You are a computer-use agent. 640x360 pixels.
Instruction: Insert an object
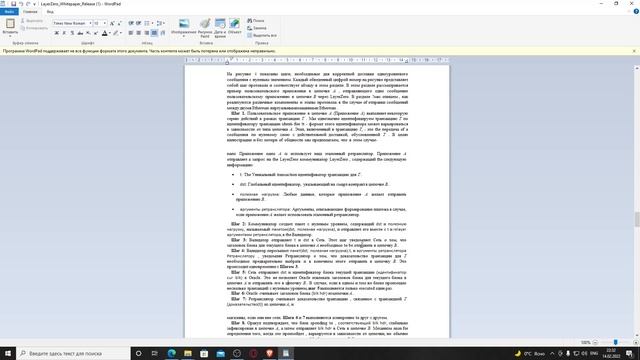(235, 27)
